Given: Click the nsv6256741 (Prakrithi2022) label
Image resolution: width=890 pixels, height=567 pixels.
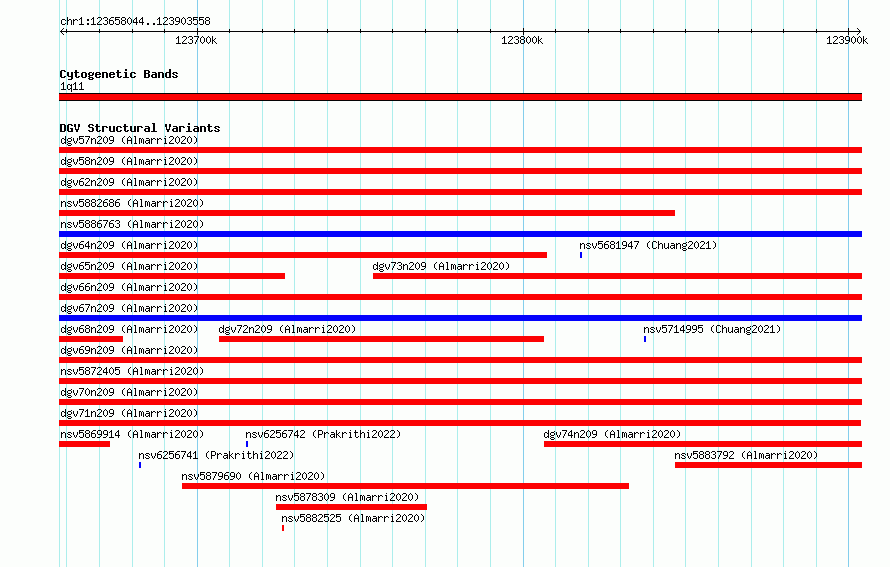Looking at the screenshot, I should (216, 455).
